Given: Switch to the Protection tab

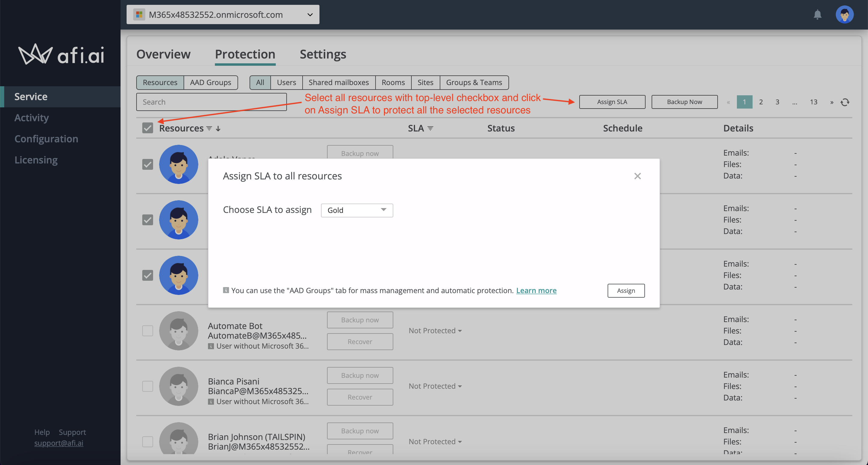Looking at the screenshot, I should tap(245, 54).
